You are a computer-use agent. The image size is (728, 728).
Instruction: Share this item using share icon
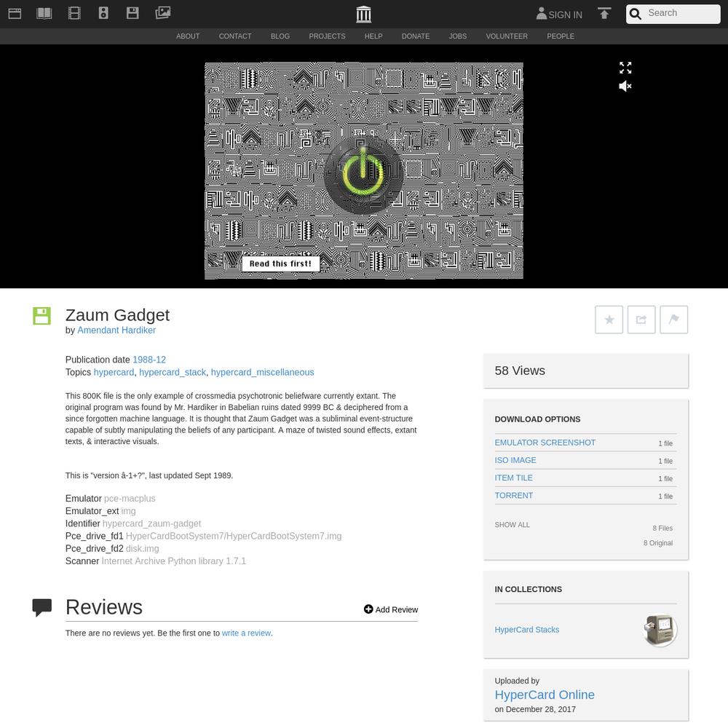[641, 320]
